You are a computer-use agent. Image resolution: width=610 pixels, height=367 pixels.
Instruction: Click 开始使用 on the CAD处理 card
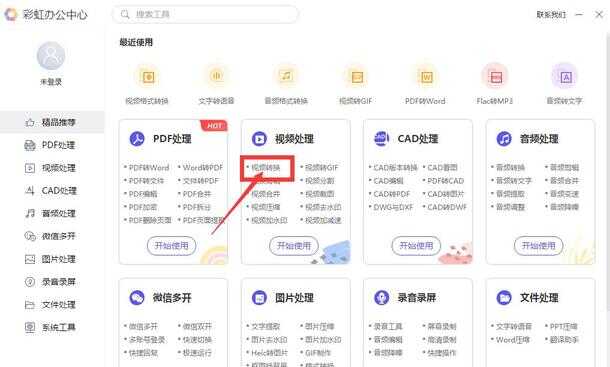click(x=416, y=246)
